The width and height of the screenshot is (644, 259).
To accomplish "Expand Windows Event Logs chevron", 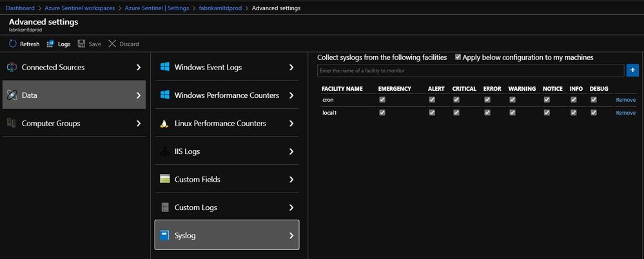I will (291, 67).
